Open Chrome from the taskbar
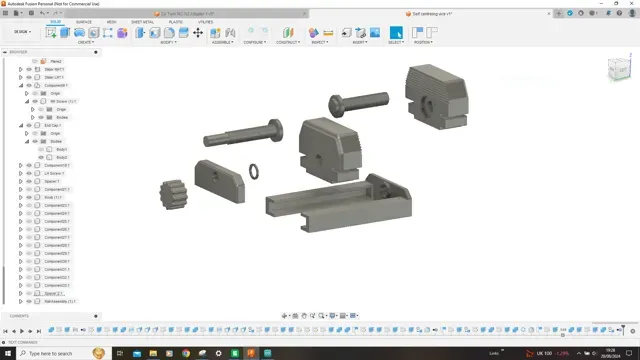This screenshot has width=640, height=360. [186, 353]
